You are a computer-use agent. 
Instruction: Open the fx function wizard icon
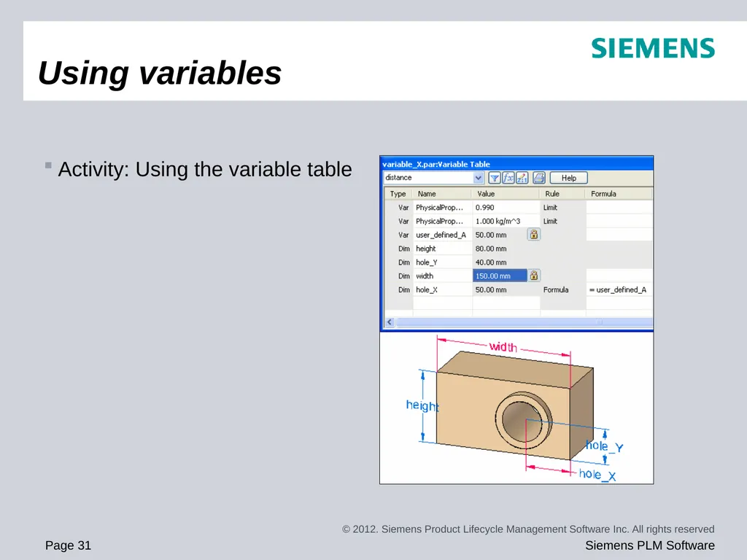[x=508, y=178]
